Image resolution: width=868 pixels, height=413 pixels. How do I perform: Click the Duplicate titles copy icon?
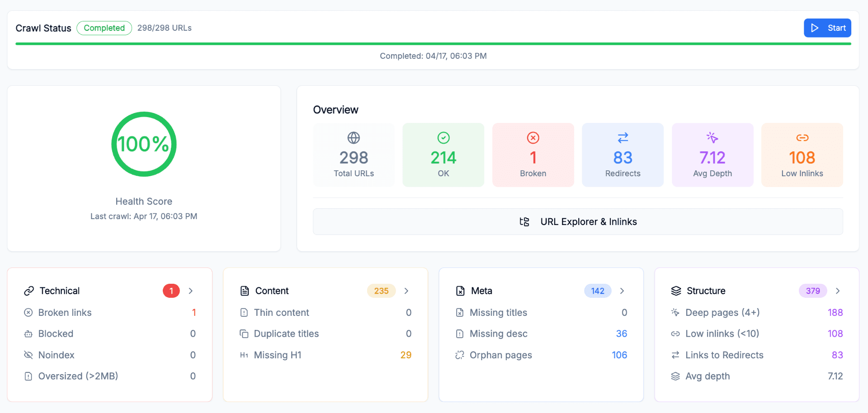244,334
